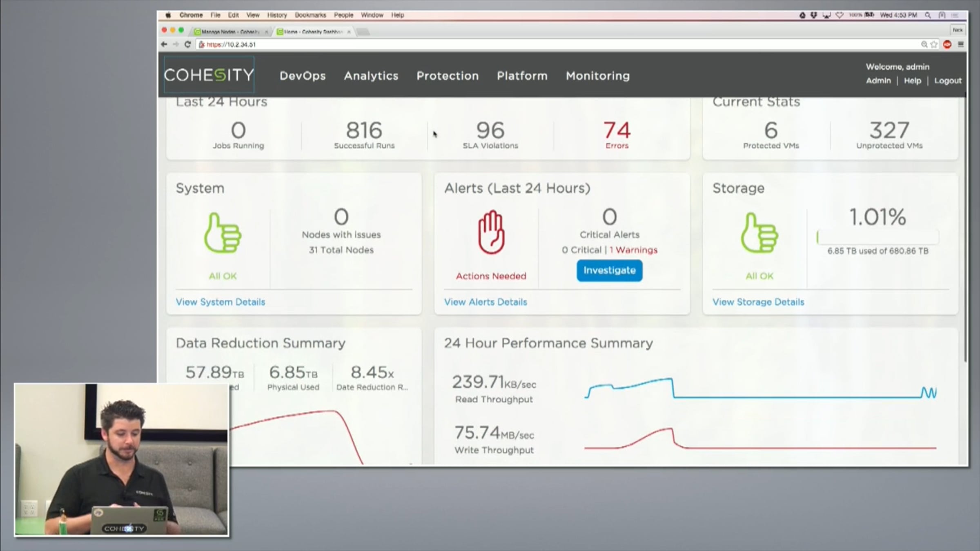Reload the page with the refresh icon

coord(188,44)
